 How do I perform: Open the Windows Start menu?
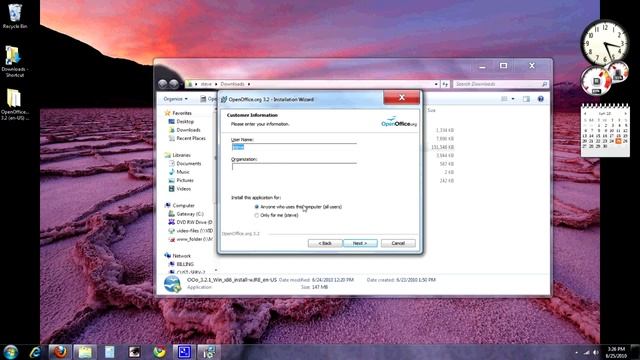[11, 352]
